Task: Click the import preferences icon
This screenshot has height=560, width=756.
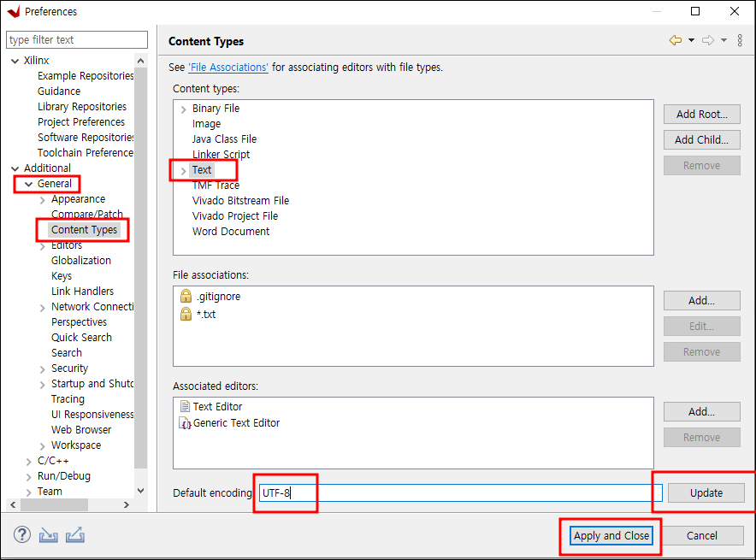Action: pos(48,535)
